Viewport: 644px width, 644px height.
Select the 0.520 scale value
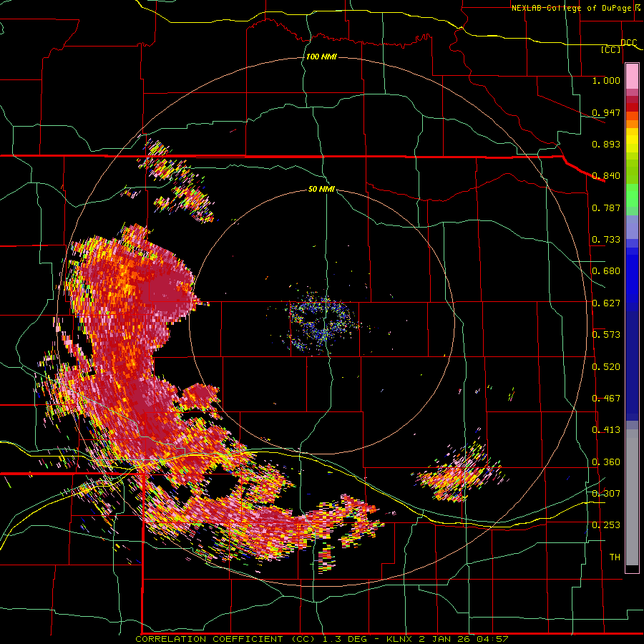[x=606, y=367]
